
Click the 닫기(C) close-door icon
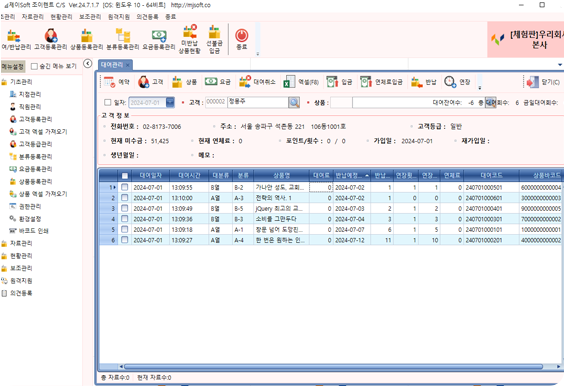543,82
